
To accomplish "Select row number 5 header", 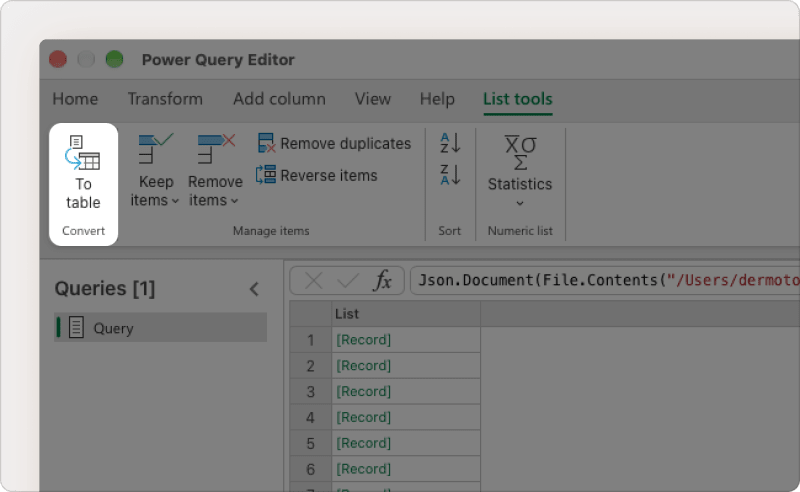I will pyautogui.click(x=311, y=443).
